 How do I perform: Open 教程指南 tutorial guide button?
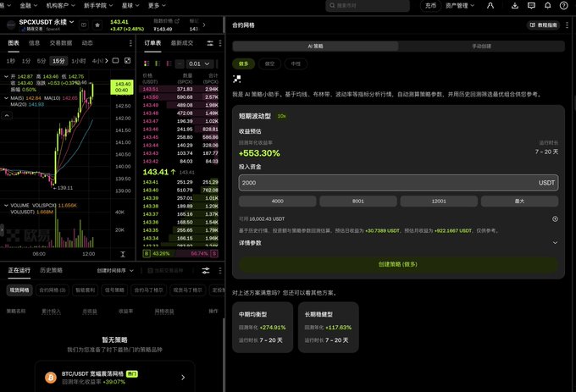[x=544, y=25]
